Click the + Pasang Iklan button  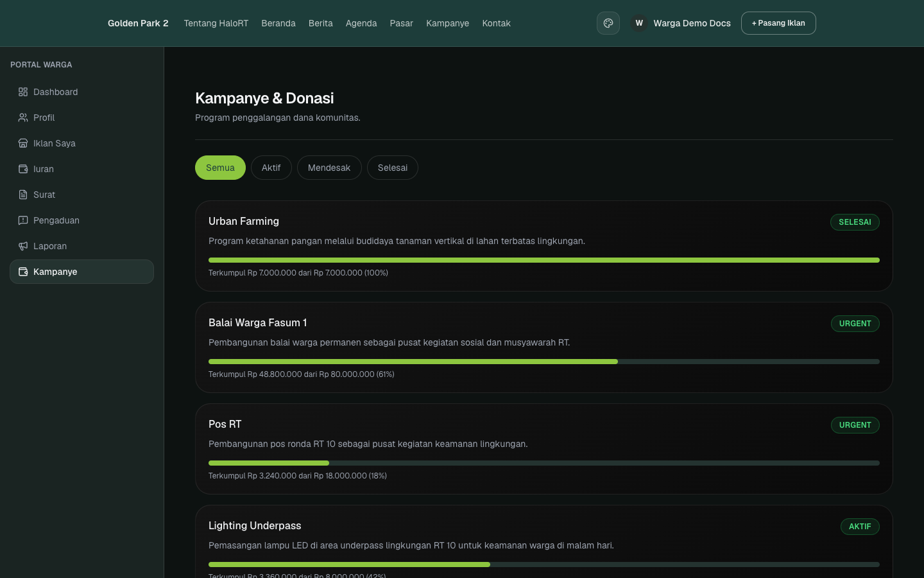pos(778,23)
